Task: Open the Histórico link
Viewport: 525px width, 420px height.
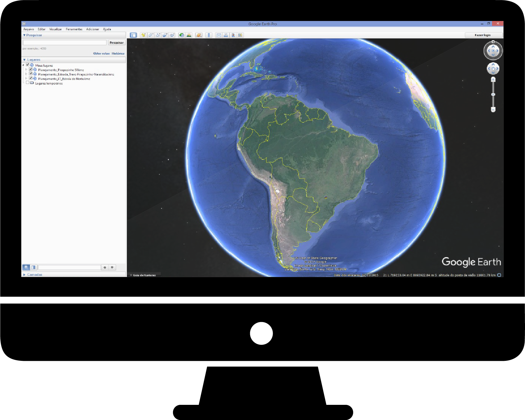Action: pyautogui.click(x=118, y=53)
